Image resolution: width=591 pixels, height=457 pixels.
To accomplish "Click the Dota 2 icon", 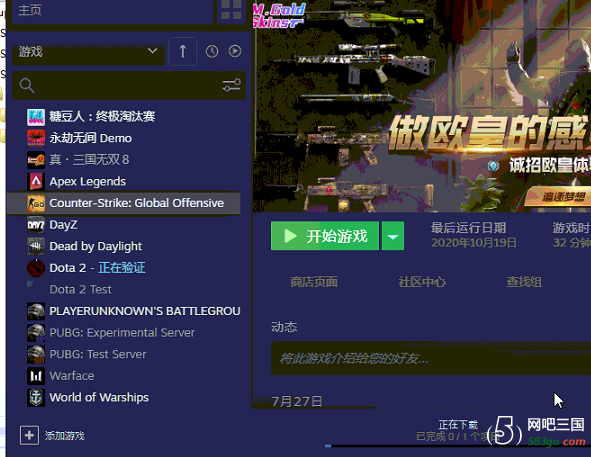I will pos(36,268).
